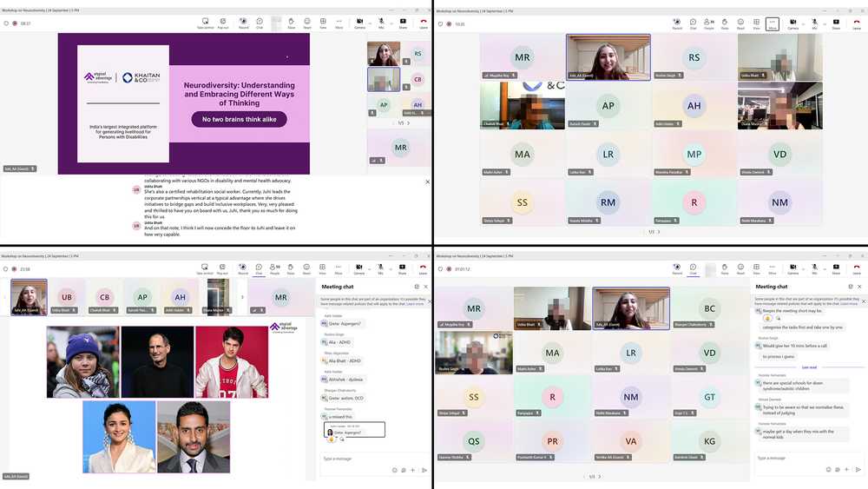Close the live captions pane in top-left window

[x=427, y=182]
